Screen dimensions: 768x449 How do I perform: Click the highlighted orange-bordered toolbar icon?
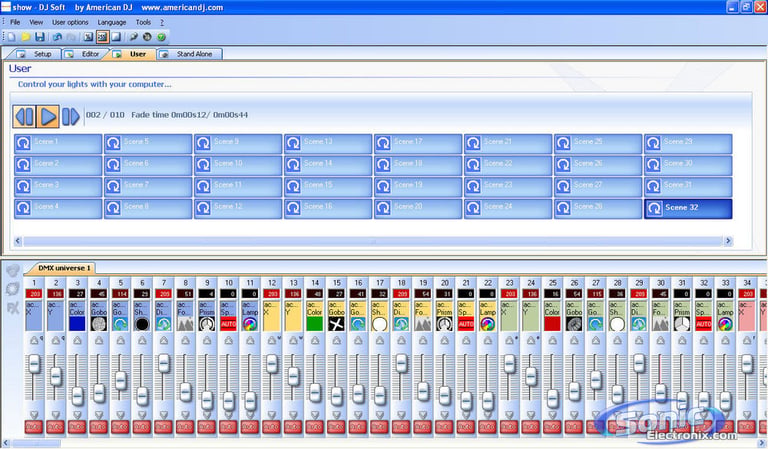[102, 37]
